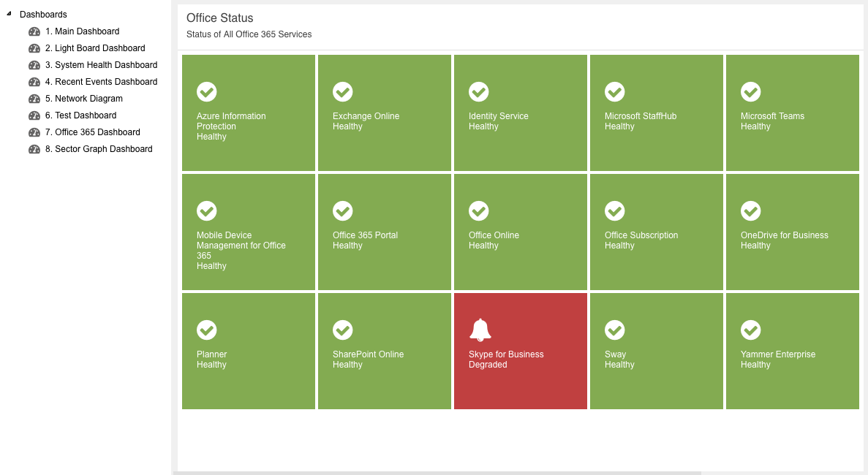
Task: Click Yammer Enterprise tile label
Action: [778, 354]
